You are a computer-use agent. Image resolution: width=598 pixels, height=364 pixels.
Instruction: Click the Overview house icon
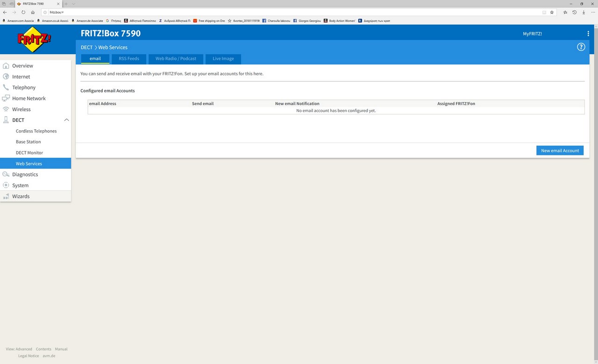(6, 66)
